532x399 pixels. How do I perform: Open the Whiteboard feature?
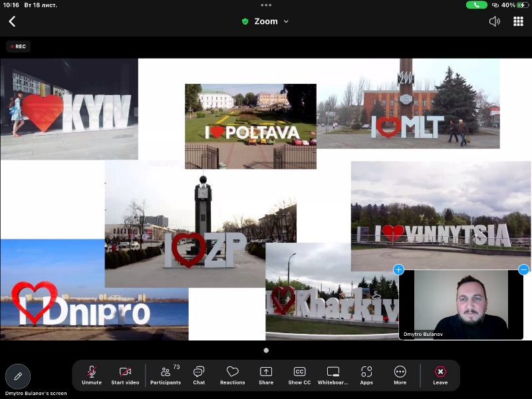click(332, 374)
